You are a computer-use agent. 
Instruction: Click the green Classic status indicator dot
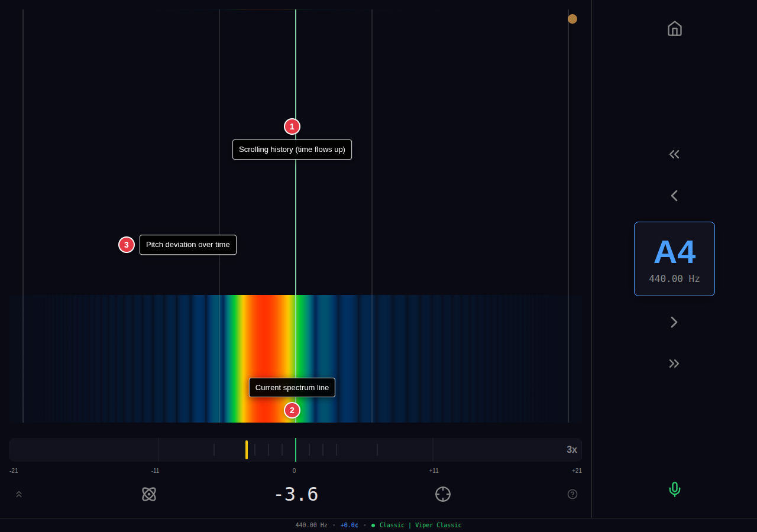click(372, 525)
